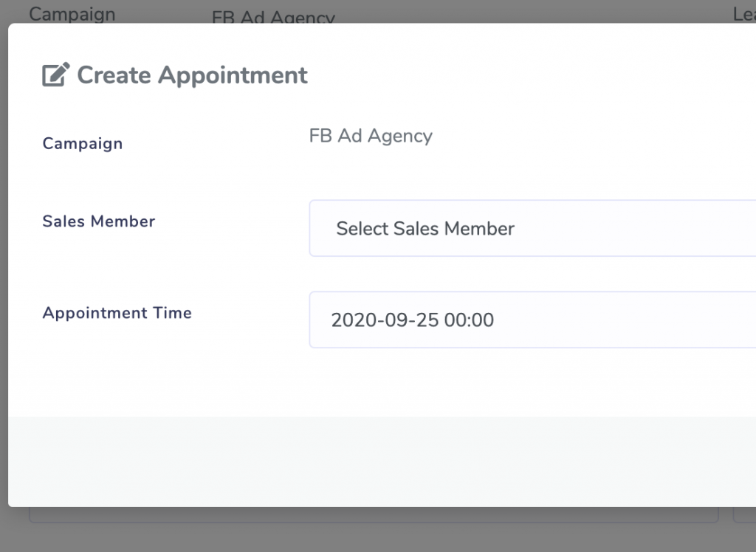Focus the Appointment Time input field
756x552 pixels.
[532, 320]
